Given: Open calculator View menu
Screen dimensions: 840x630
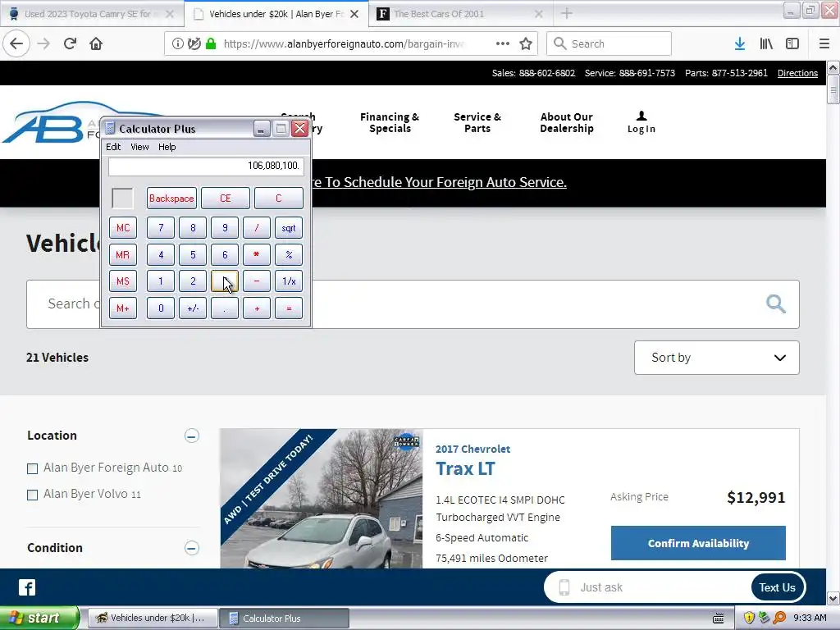Looking at the screenshot, I should tap(139, 147).
